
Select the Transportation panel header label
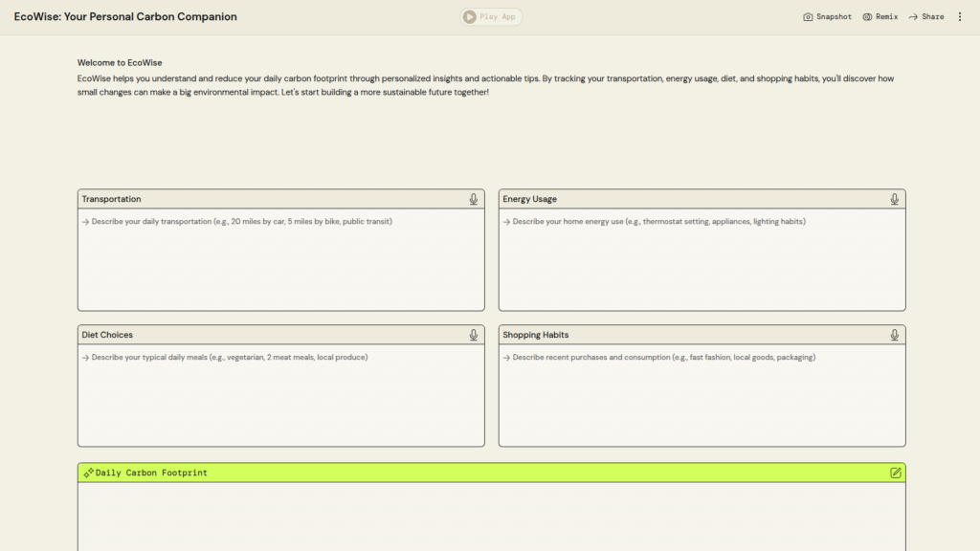111,199
